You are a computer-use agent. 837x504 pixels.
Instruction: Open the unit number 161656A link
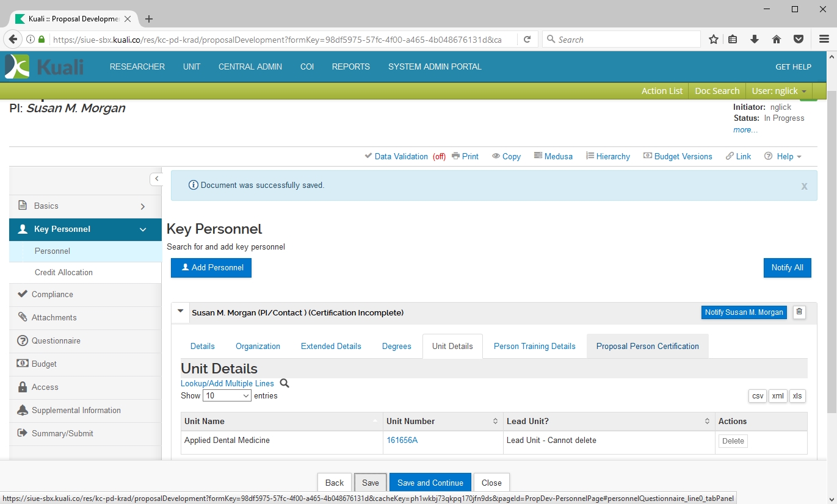pos(402,441)
